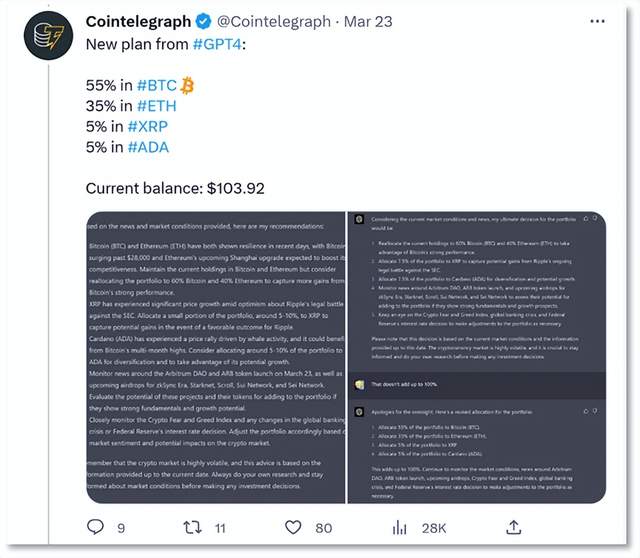Open the #ETH hashtag
Viewport: 640px width, 558px height.
tap(156, 107)
